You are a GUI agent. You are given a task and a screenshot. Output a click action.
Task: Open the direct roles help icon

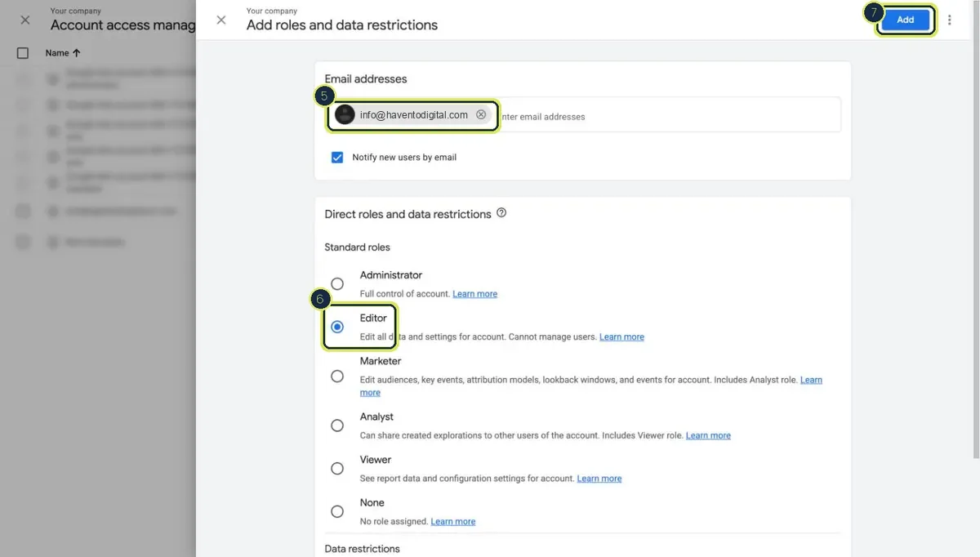point(501,213)
